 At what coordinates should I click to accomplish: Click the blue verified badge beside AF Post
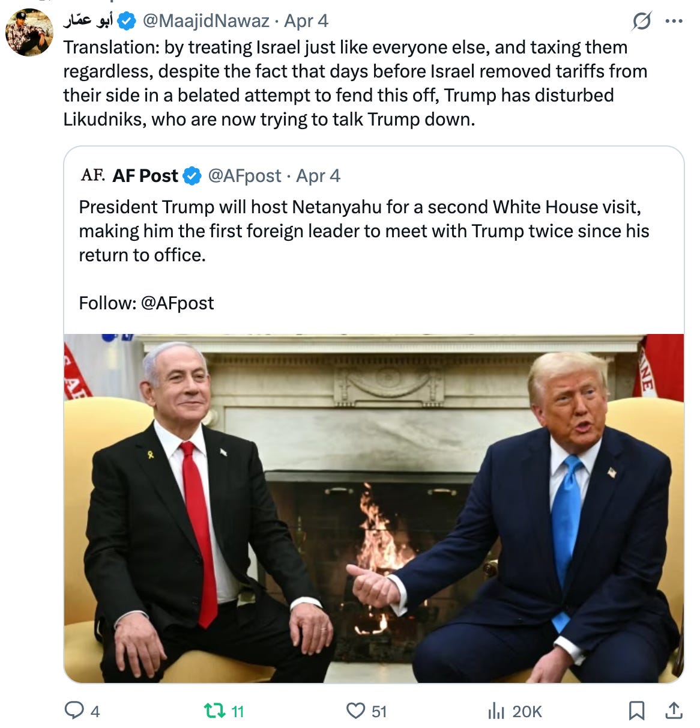click(x=192, y=176)
